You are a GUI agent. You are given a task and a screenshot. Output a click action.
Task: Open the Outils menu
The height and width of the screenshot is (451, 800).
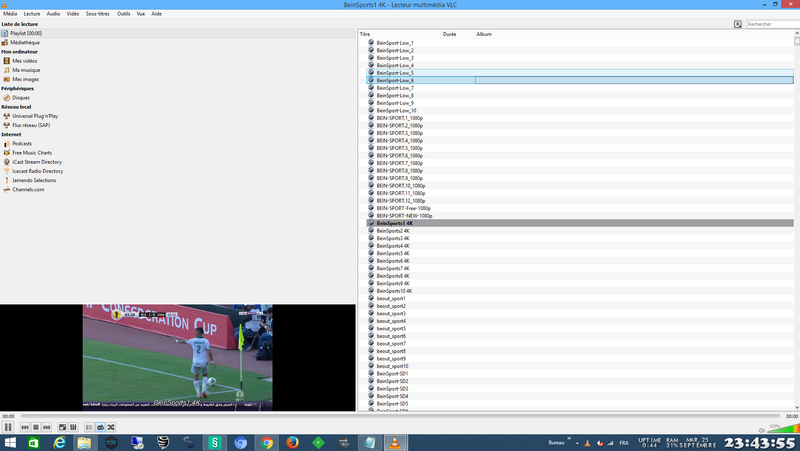123,14
